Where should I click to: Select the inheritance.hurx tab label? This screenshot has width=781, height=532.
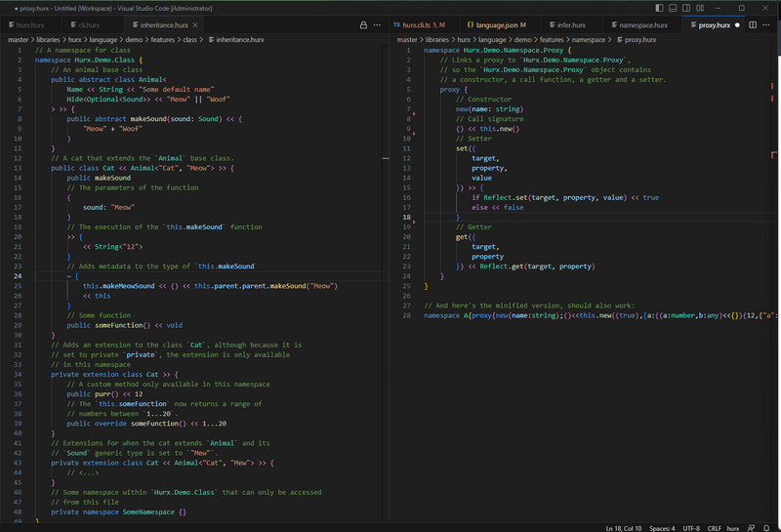click(164, 25)
